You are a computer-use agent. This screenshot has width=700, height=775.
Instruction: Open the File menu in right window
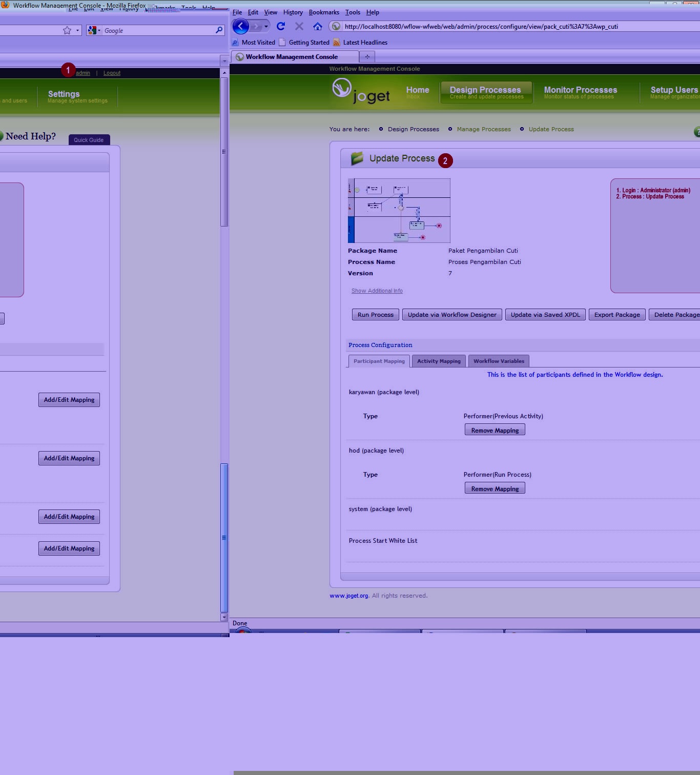pos(237,12)
